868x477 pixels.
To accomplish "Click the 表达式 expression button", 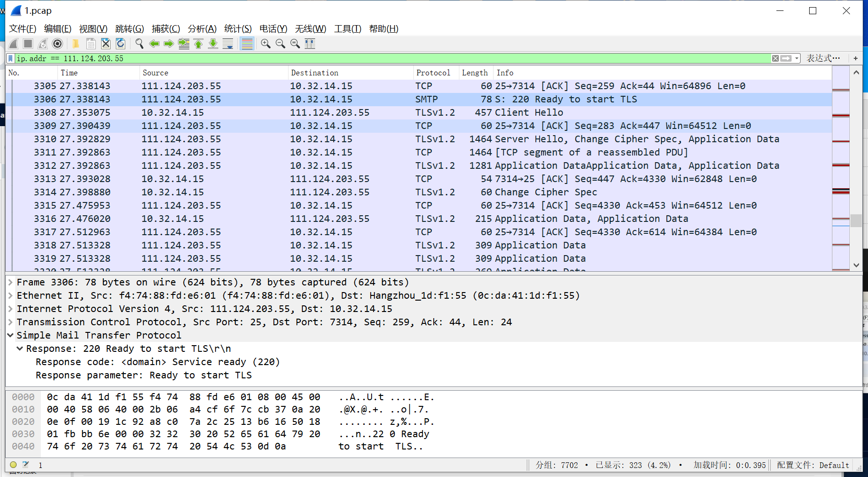I will tap(823, 58).
